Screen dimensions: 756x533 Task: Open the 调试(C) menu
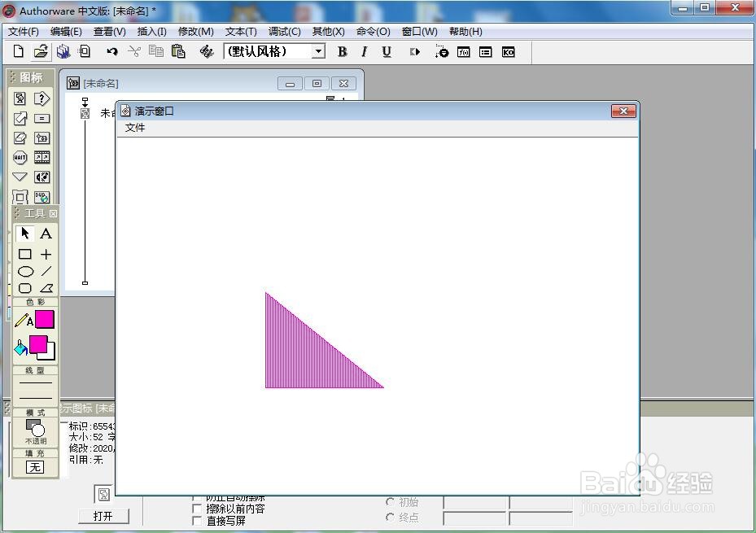tap(285, 31)
